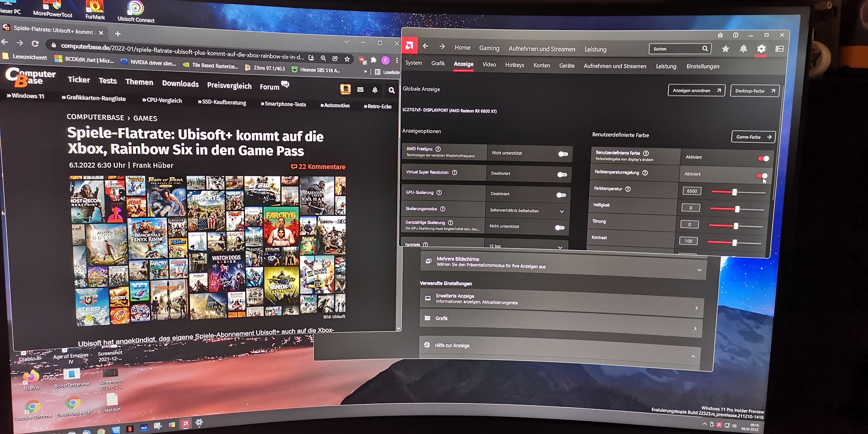Viewport: 868px width, 434px height.
Task: Bookmark this page with Chrome's star
Action: tap(347, 59)
